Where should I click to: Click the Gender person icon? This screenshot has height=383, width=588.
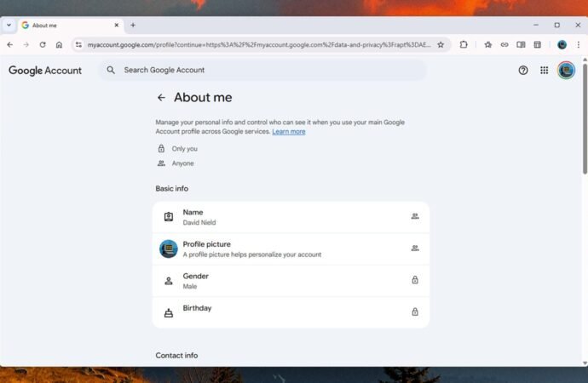[x=169, y=281]
